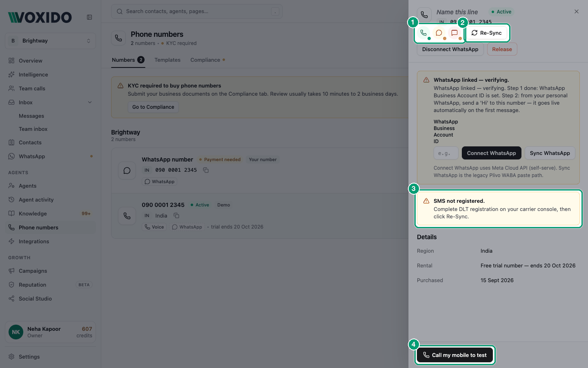588x368 pixels.
Task: Select the Numbers tab
Action: click(x=128, y=60)
